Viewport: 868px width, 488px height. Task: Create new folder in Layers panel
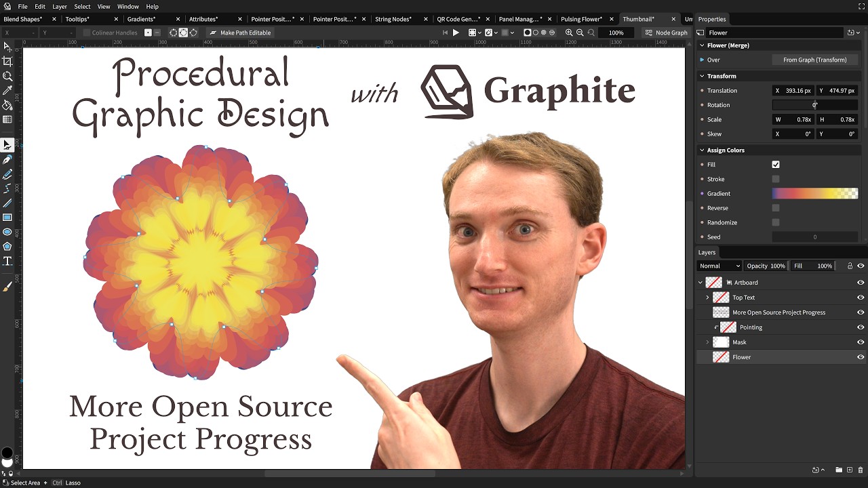(839, 470)
